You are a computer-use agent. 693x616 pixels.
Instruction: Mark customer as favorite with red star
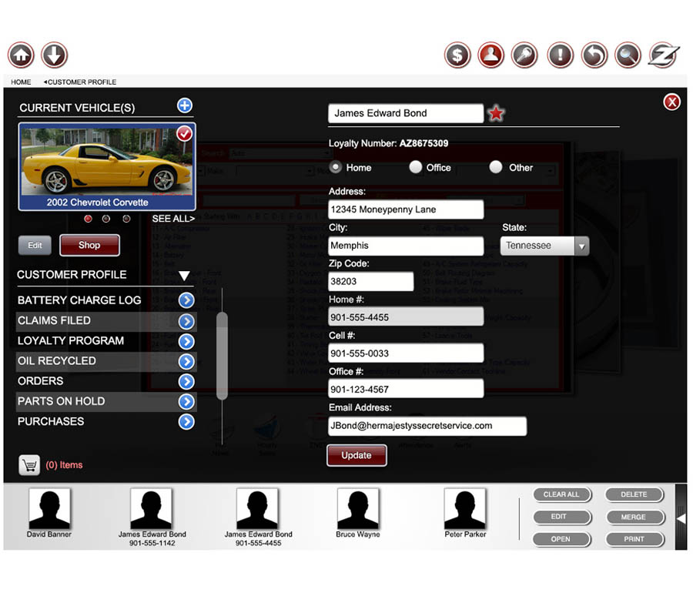[x=497, y=114]
